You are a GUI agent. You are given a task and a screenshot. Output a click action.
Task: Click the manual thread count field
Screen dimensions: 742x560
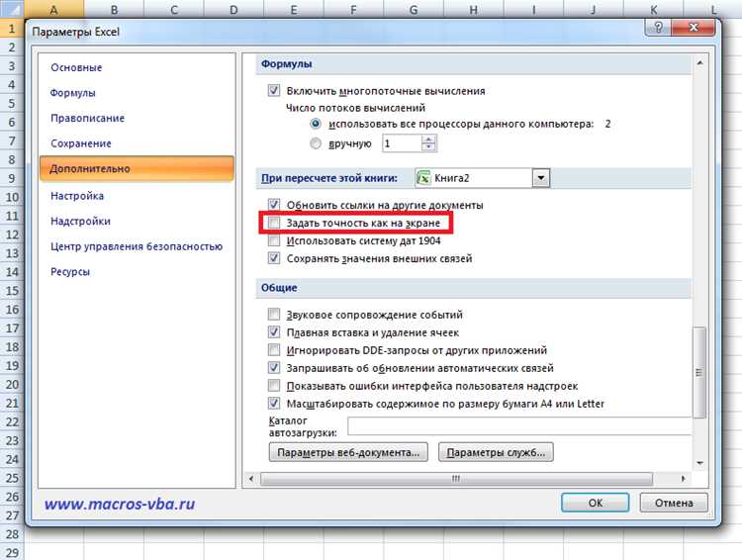click(402, 142)
